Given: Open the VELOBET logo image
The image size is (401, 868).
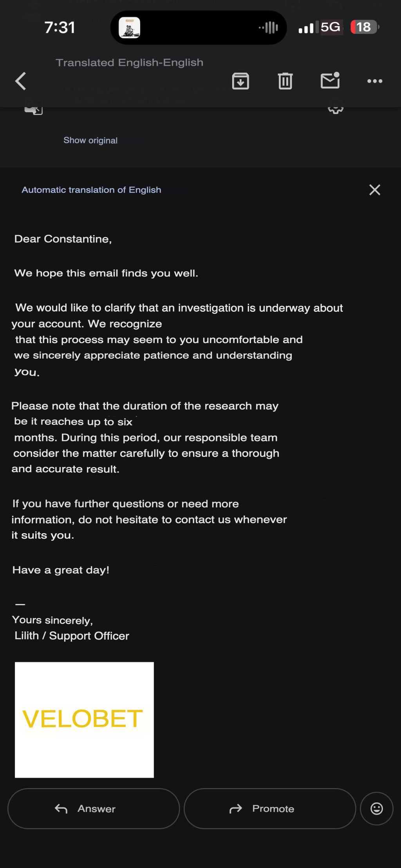Looking at the screenshot, I should [84, 720].
